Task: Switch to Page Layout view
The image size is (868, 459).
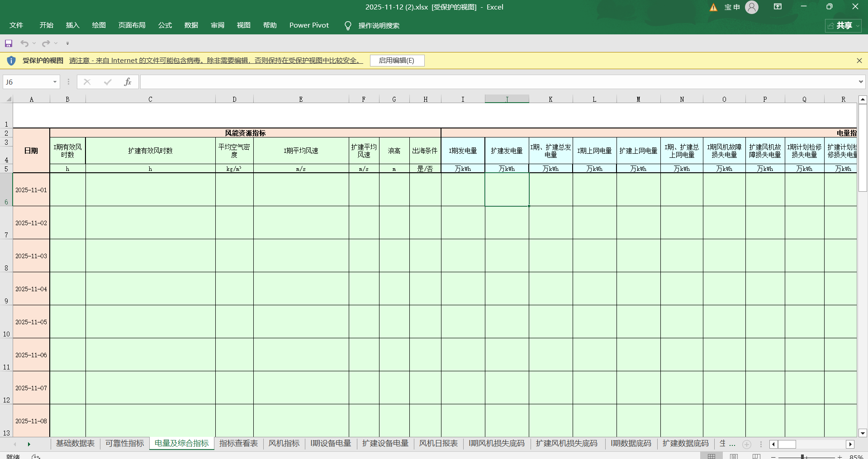Action: (734, 456)
